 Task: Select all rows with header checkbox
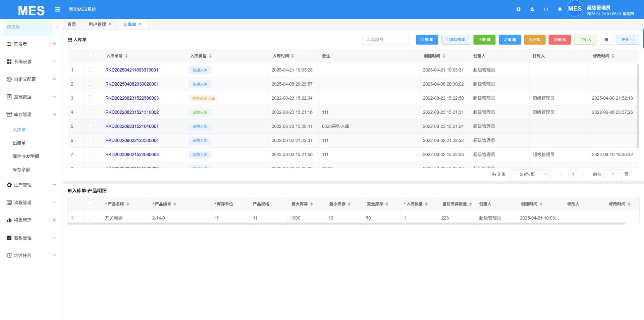pyautogui.click(x=90, y=55)
